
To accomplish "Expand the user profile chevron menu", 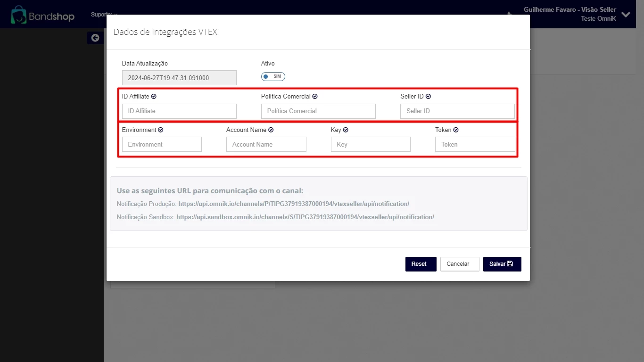I will [x=626, y=15].
